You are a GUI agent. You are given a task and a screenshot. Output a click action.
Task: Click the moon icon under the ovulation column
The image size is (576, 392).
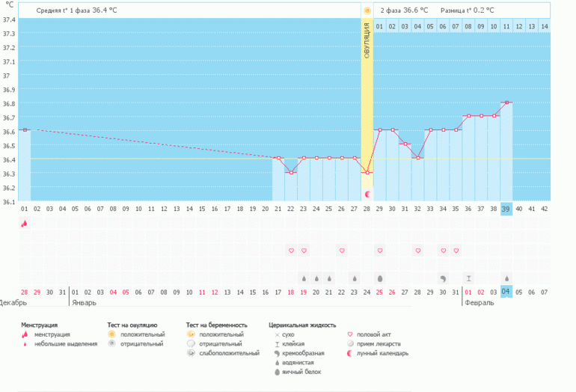point(367,194)
